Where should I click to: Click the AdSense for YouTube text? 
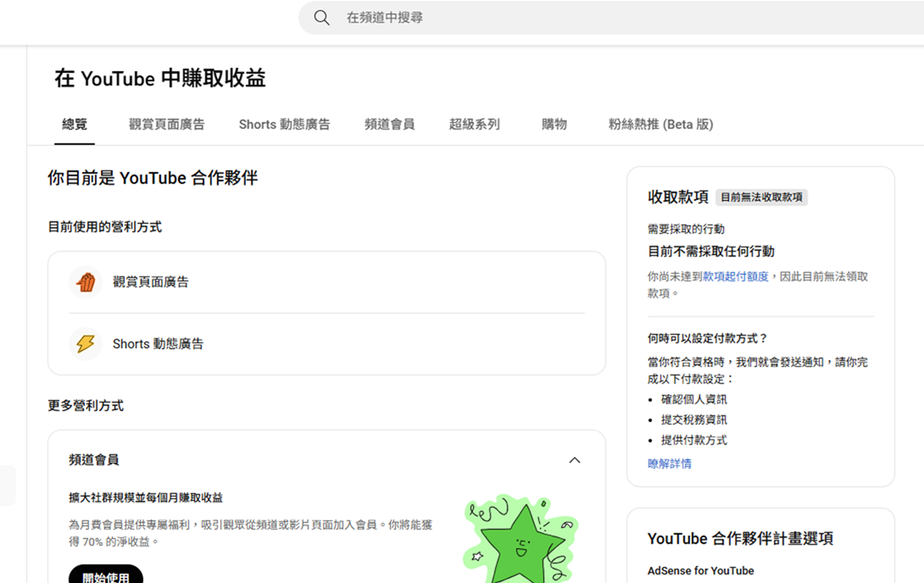tap(701, 570)
